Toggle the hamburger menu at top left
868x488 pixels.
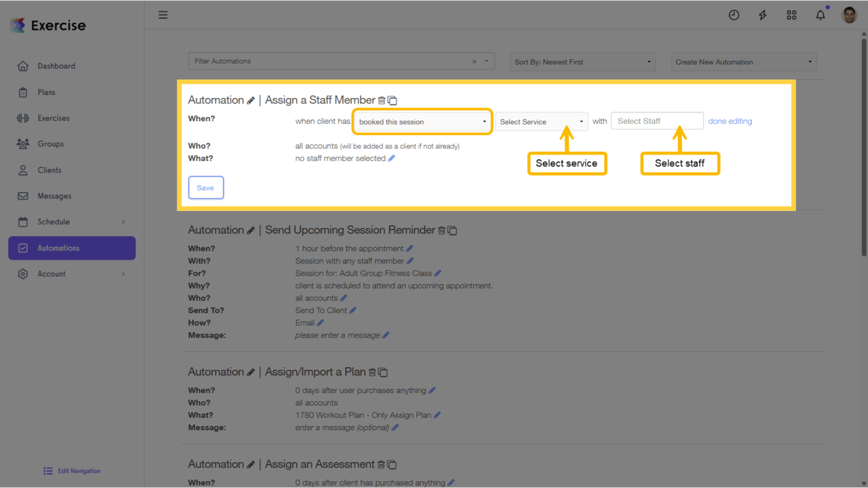click(x=163, y=15)
